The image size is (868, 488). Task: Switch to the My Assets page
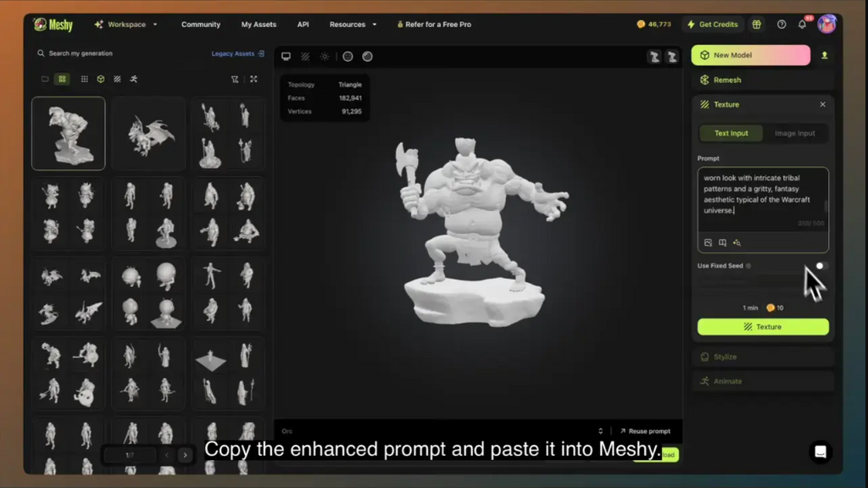pos(259,25)
